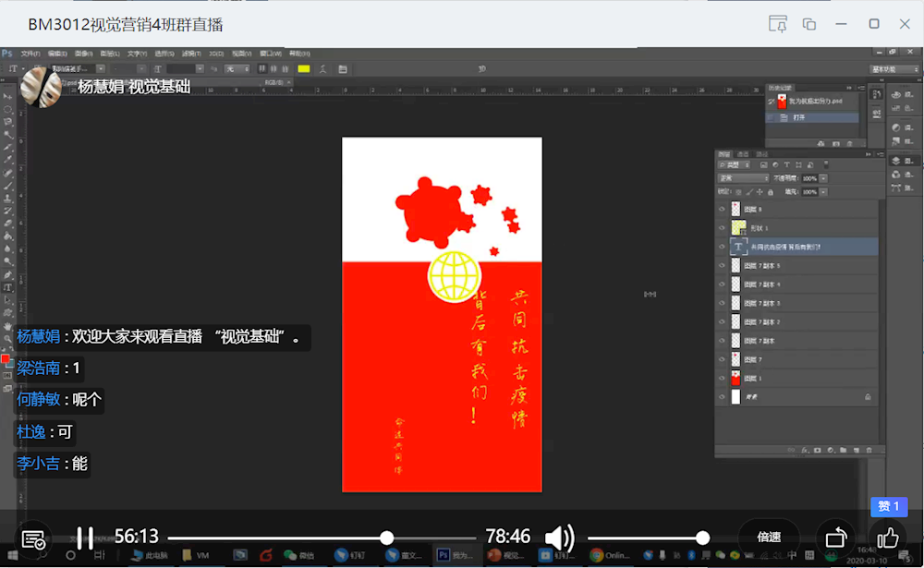Screen dimensions: 924x568
Task: Open the layer blend mode dropdown
Action: coord(743,178)
